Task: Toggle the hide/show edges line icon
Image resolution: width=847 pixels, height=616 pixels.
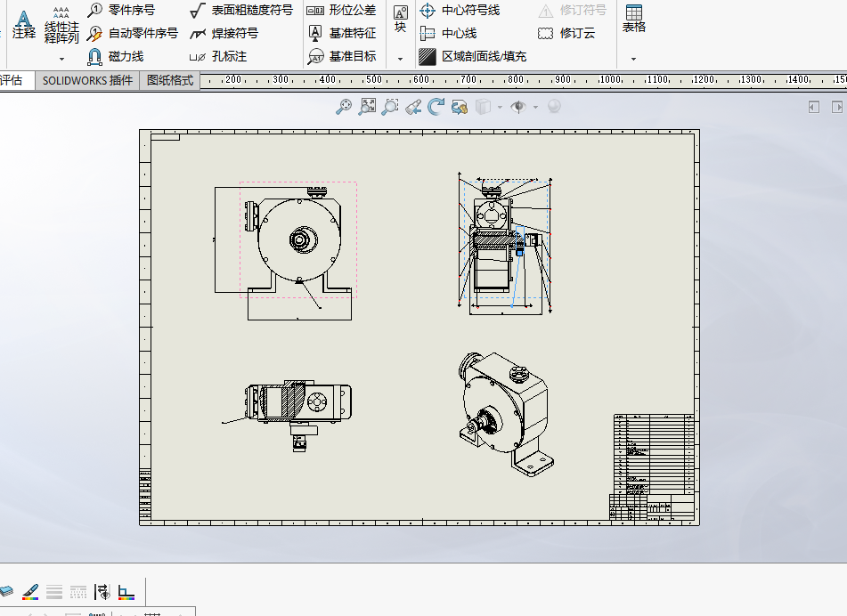Action: click(x=102, y=592)
